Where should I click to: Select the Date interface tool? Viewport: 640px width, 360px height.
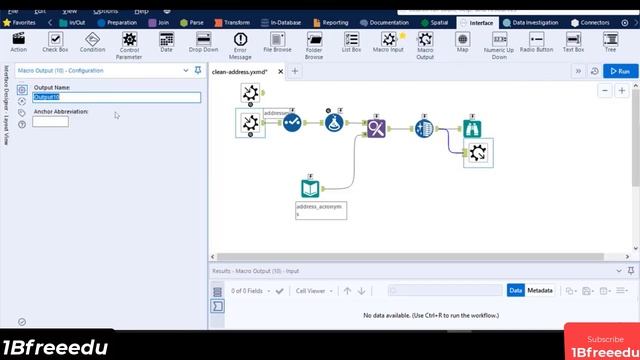(167, 42)
